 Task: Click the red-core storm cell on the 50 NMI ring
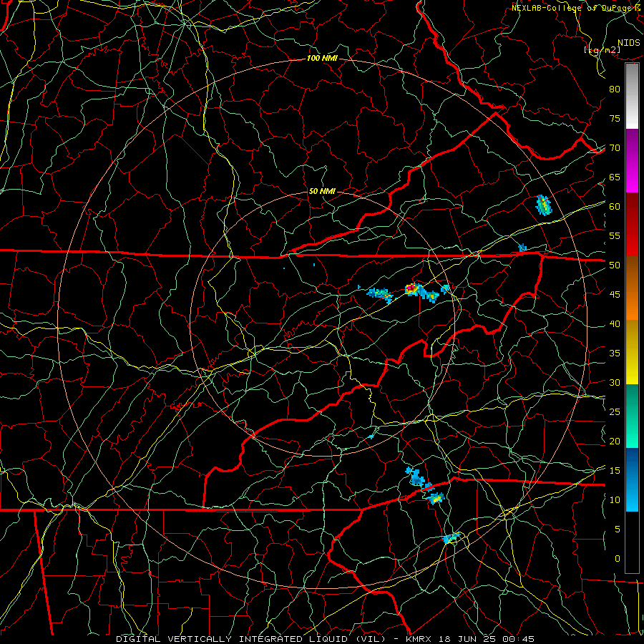[414, 289]
